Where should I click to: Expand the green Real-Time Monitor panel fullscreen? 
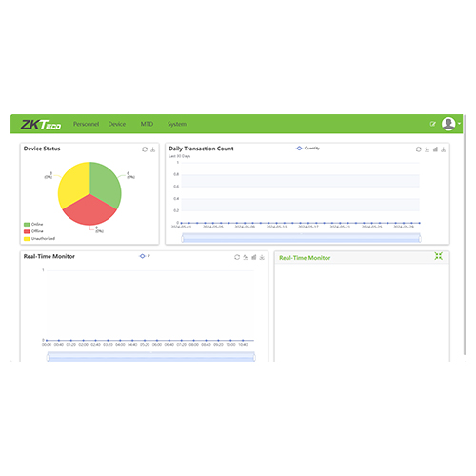pyautogui.click(x=439, y=256)
